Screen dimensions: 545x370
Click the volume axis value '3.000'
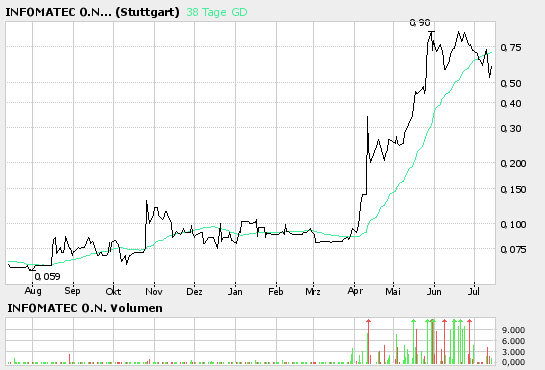(513, 352)
